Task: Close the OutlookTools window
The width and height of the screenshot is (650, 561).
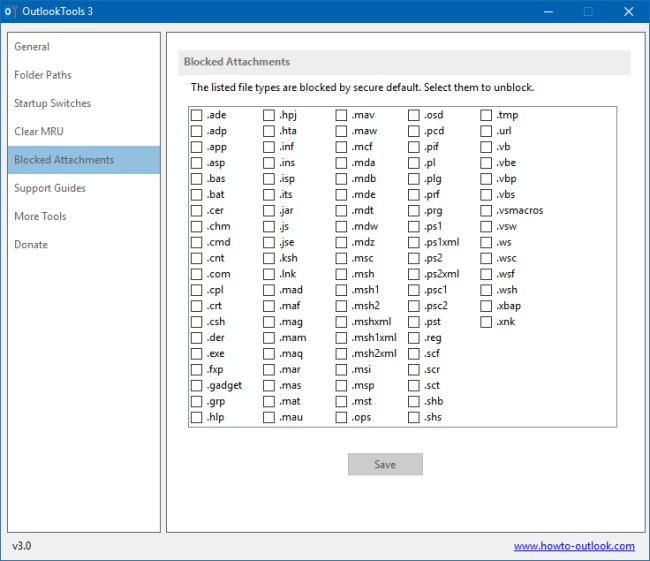Action: coord(628,12)
